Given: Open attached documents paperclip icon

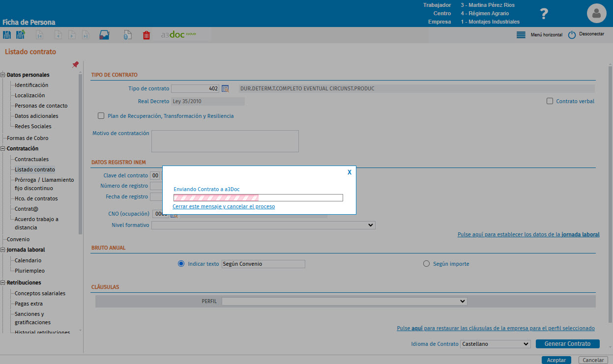Looking at the screenshot, I should tap(127, 35).
